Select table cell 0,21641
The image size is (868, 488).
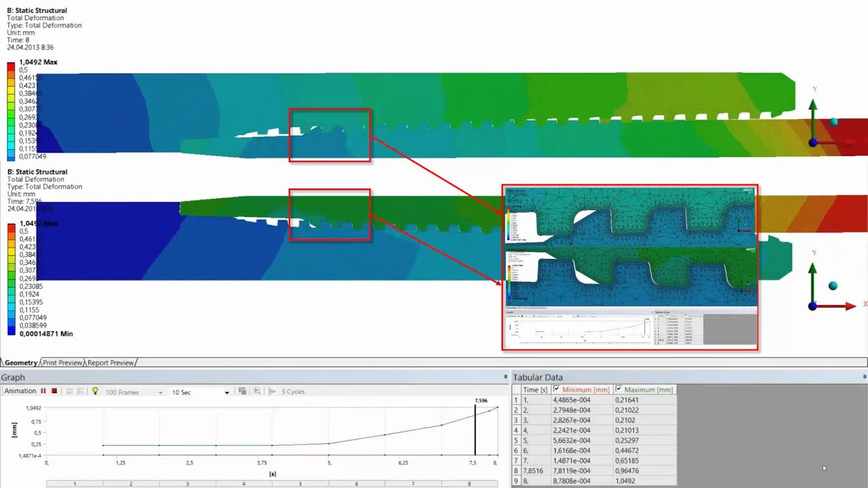[644, 400]
